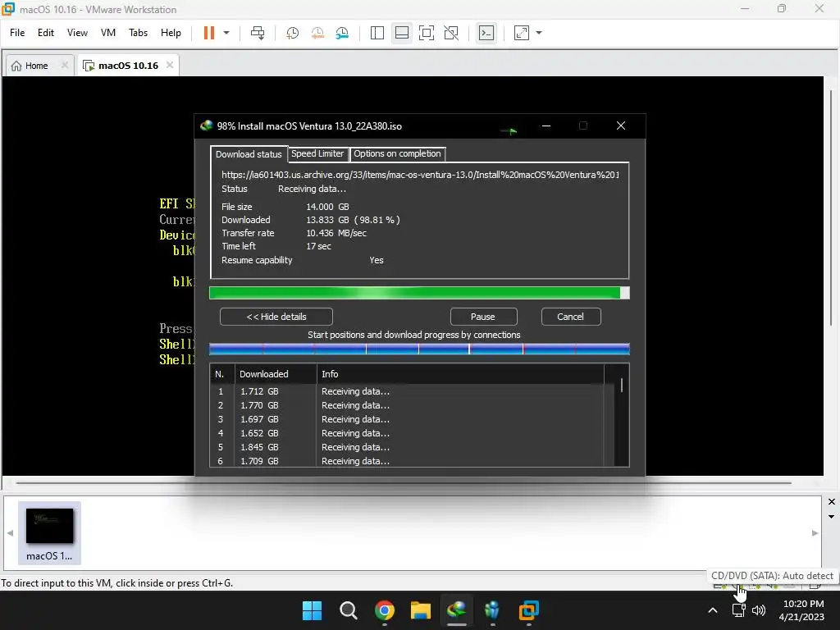Select connection row 4 with 1.652 GB
Viewport: 840px width, 630px height.
coord(412,433)
